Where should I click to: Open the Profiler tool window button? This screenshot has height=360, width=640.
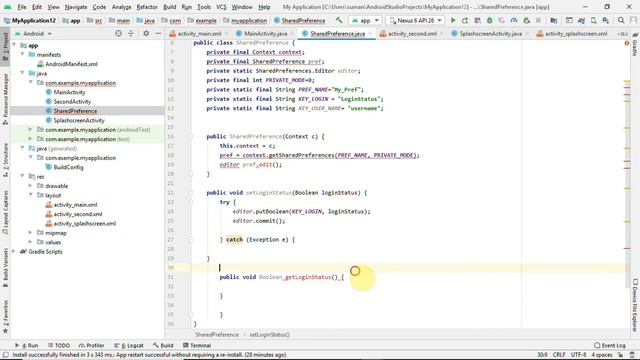click(x=92, y=345)
